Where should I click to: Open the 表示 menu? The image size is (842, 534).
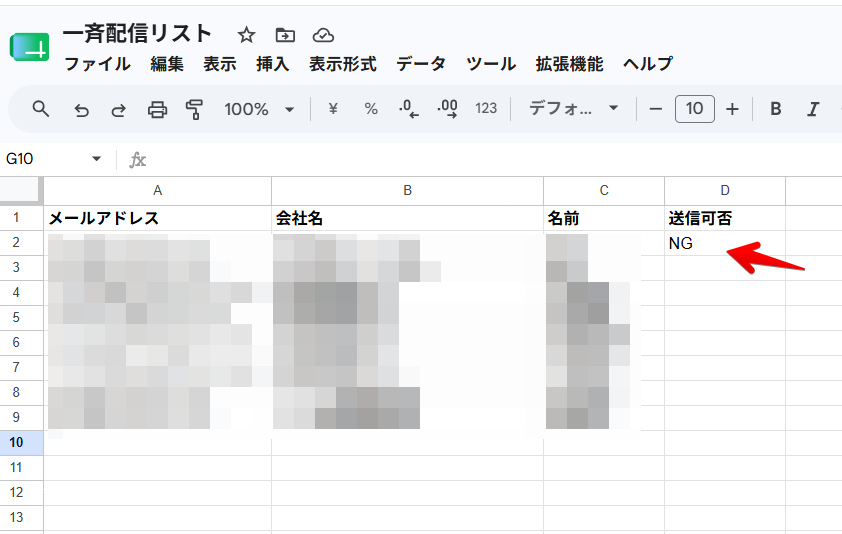click(x=220, y=64)
